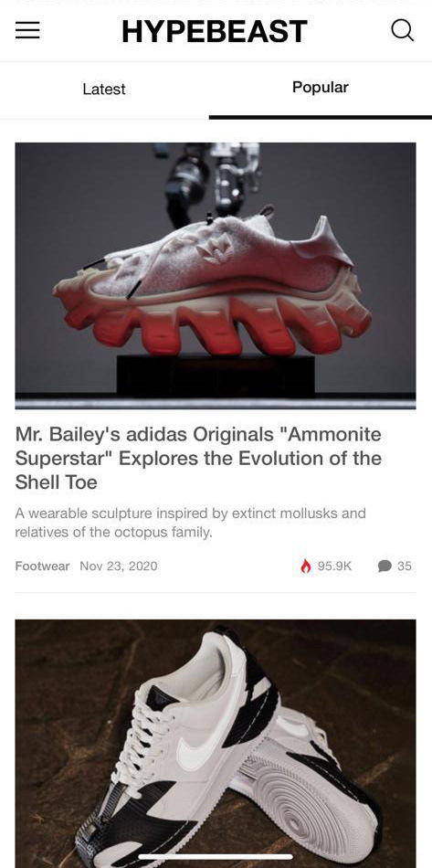Viewport: 432px width, 868px height.
Task: Tap the search magnifier icon
Action: tap(402, 30)
